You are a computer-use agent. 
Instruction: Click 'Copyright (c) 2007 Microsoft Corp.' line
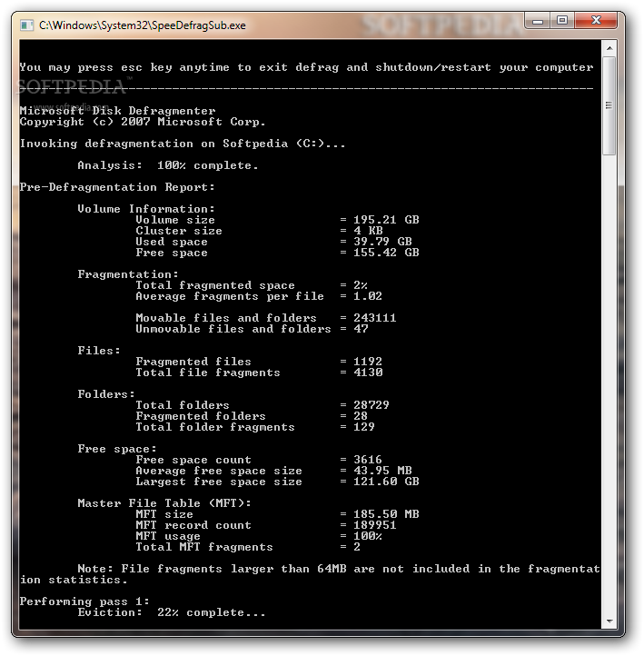tap(143, 122)
